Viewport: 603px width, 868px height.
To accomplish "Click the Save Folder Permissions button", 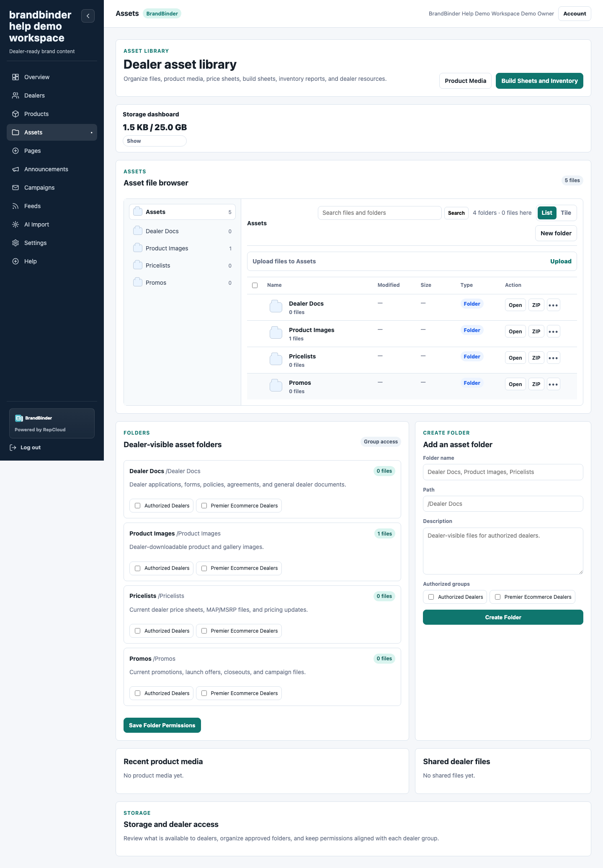I will 162,725.
